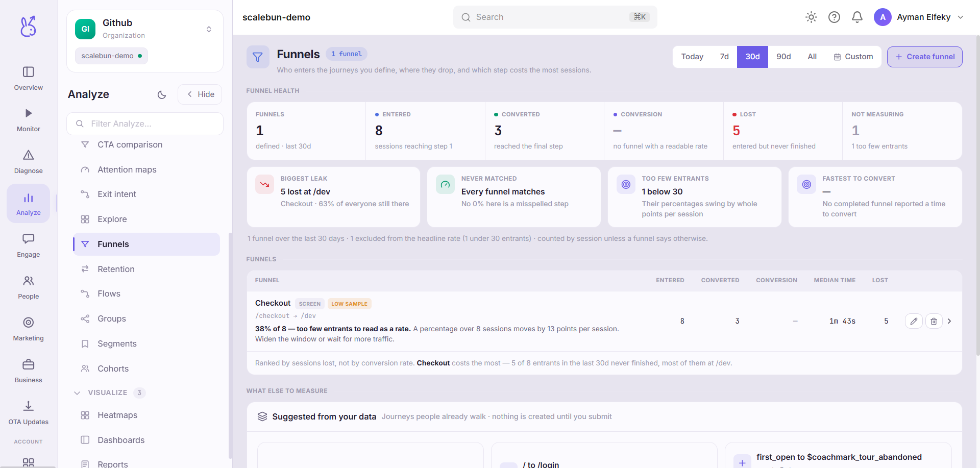Screen dimensions: 980x468
Task: Open the Github organization switcher
Action: 145,29
